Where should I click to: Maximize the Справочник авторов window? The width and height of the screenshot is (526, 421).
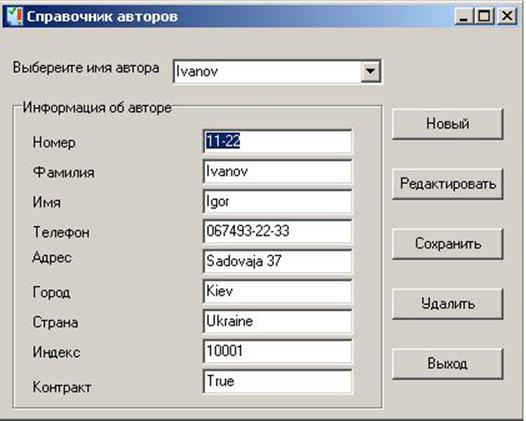tap(484, 16)
